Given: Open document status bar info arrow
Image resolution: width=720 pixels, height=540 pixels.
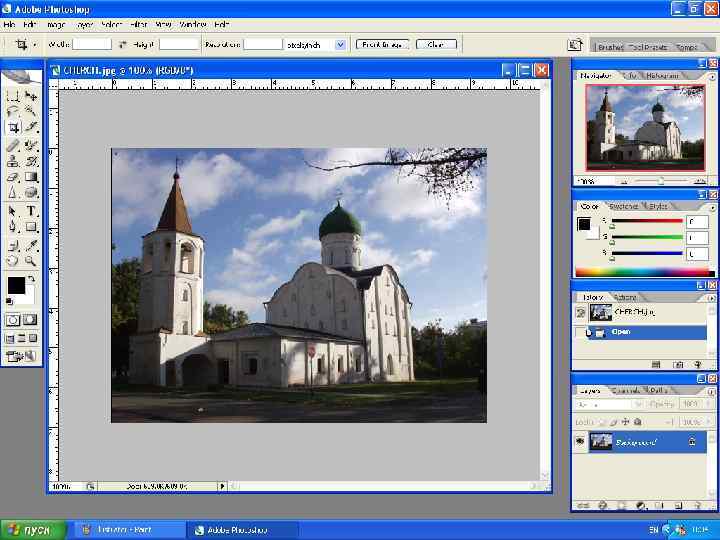Looking at the screenshot, I should click(222, 486).
